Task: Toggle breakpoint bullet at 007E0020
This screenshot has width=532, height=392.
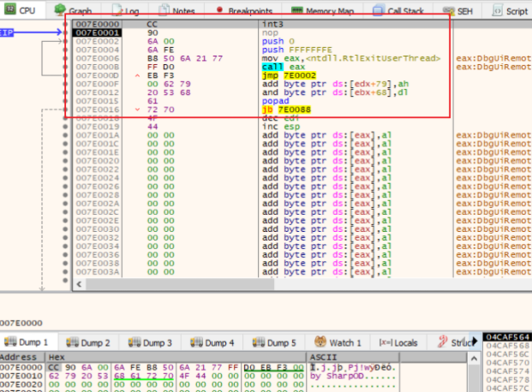Action: coord(65,161)
